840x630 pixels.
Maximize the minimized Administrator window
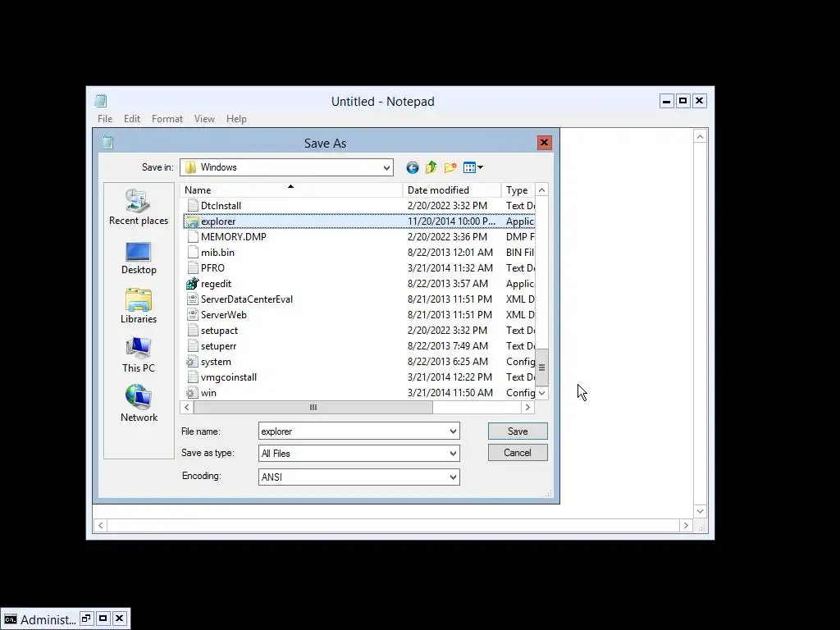pos(103,619)
